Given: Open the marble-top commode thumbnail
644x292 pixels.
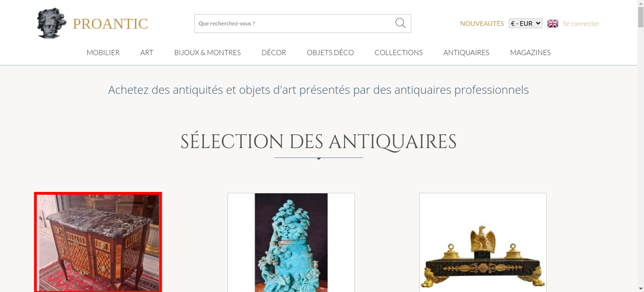Looking at the screenshot, I should [98, 242].
